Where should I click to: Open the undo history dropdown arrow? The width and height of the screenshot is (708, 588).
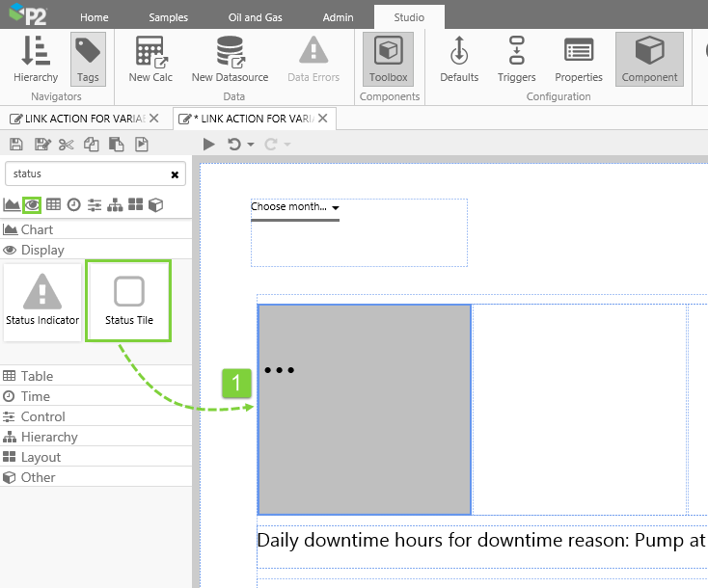(251, 145)
